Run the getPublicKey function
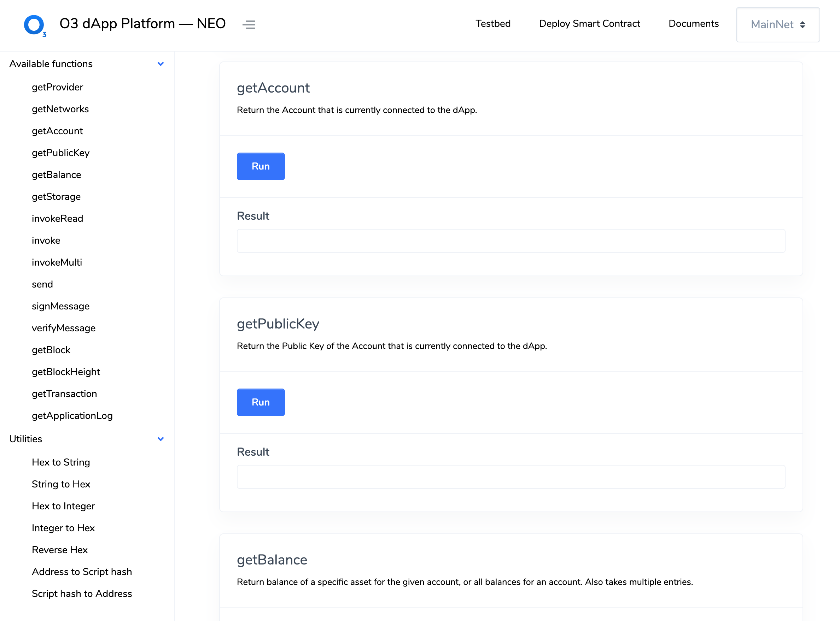 [x=260, y=402]
